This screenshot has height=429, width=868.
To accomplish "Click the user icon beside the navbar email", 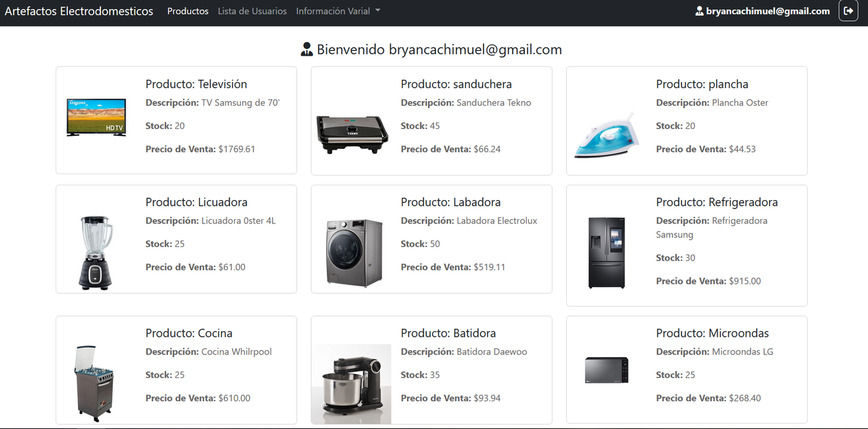I will (x=700, y=11).
